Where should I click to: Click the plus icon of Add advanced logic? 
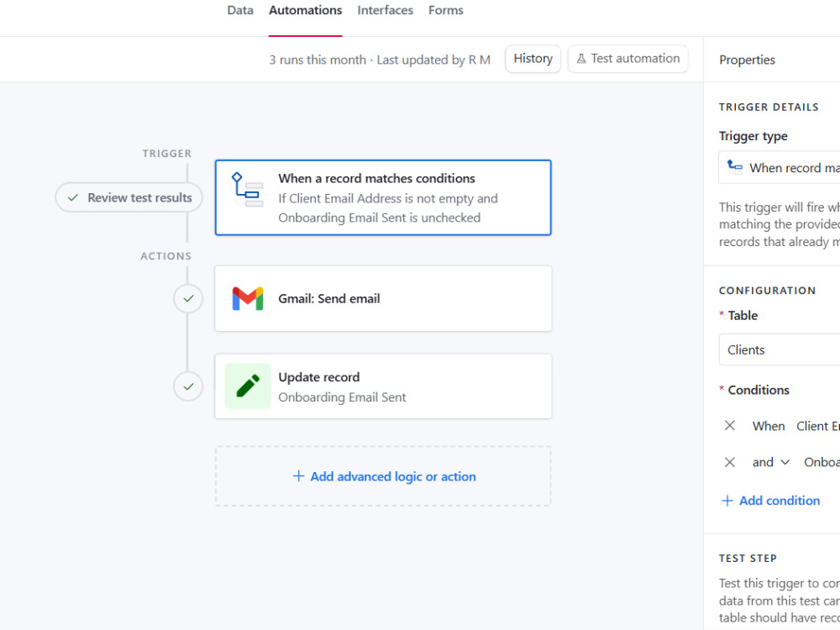pos(298,475)
